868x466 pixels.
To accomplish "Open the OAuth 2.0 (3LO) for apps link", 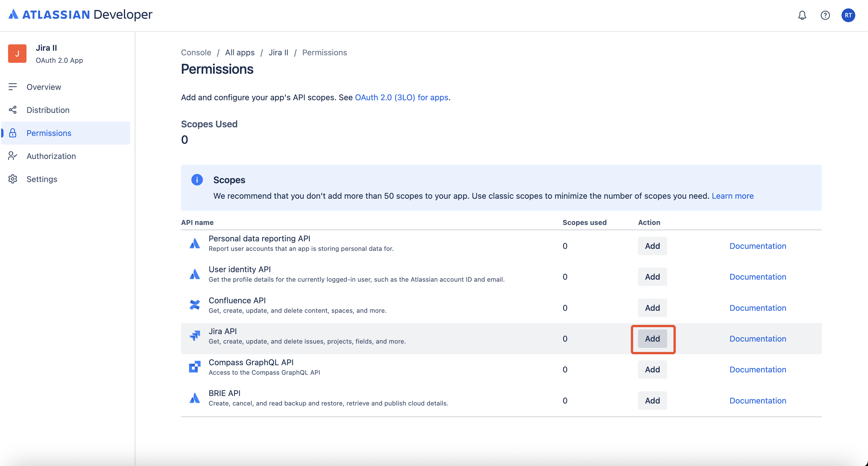I will pos(401,97).
